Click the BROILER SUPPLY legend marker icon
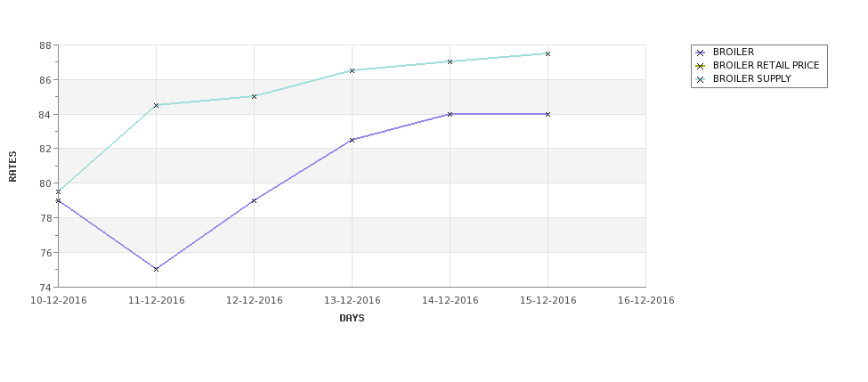The height and width of the screenshot is (382, 868). click(701, 79)
